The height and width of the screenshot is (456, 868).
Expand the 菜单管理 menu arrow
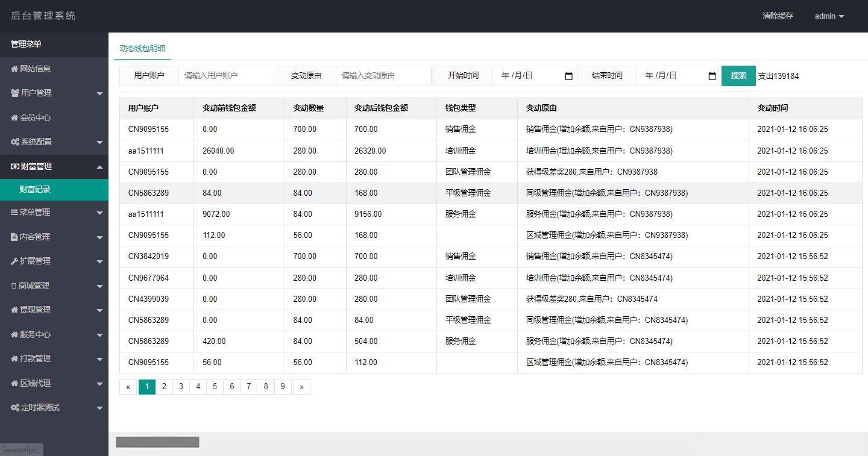coord(99,213)
